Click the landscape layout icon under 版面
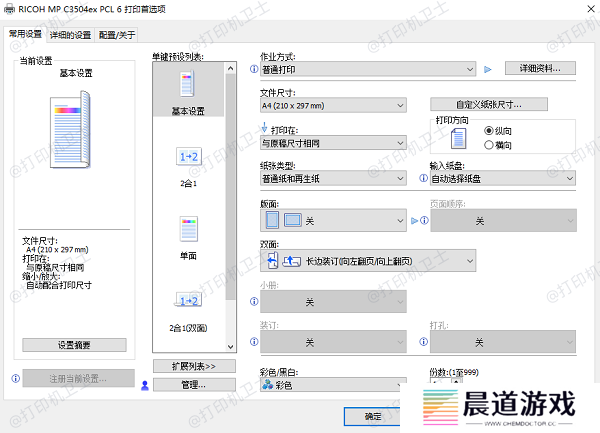Viewport: 600px width, 433px height. click(x=293, y=220)
